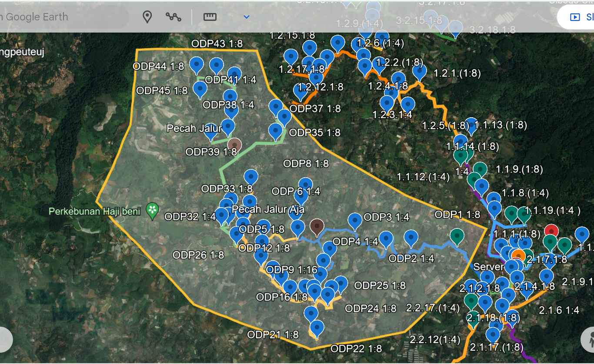Select the 1.2.4.1:8 label
Screen dimensions: 594x364
tap(388, 86)
